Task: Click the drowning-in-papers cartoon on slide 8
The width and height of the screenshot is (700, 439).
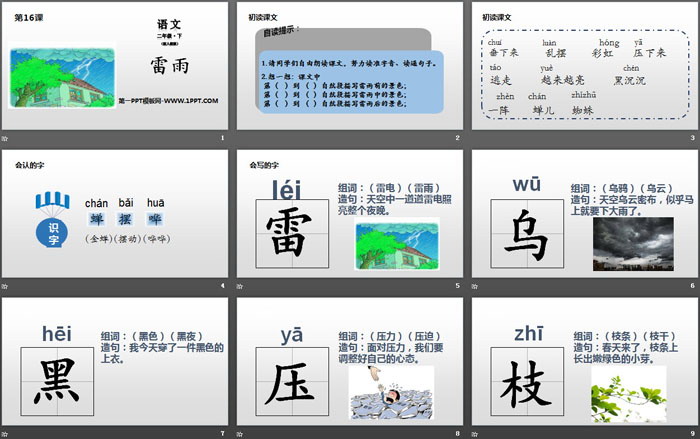Action: pos(391,393)
